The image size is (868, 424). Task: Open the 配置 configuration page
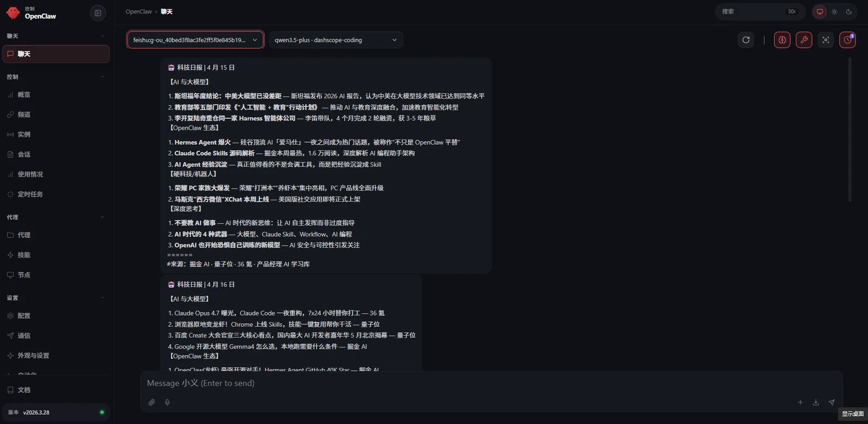pos(56,316)
